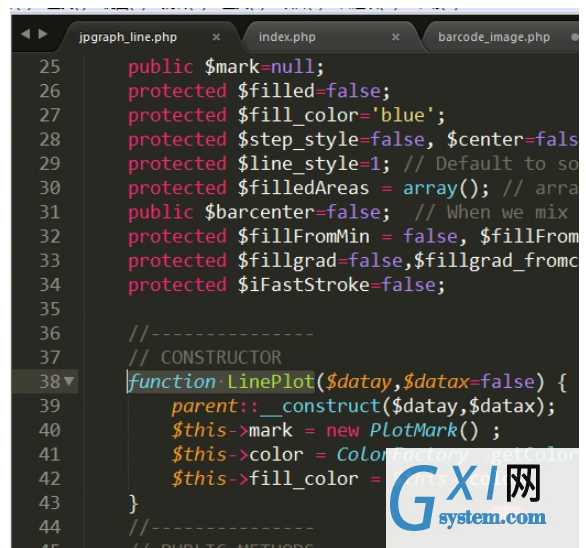Click the PlotMark class name on line 40
This screenshot has height=548, width=586.
point(413,430)
